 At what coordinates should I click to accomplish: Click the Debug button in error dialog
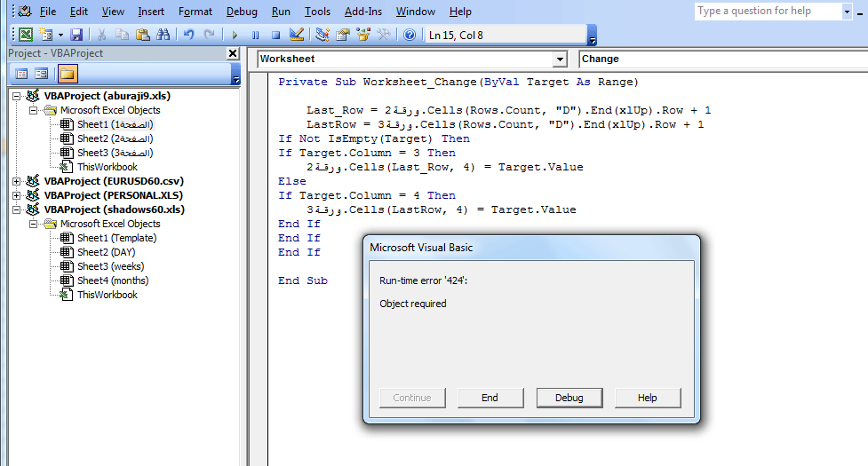pyautogui.click(x=569, y=398)
